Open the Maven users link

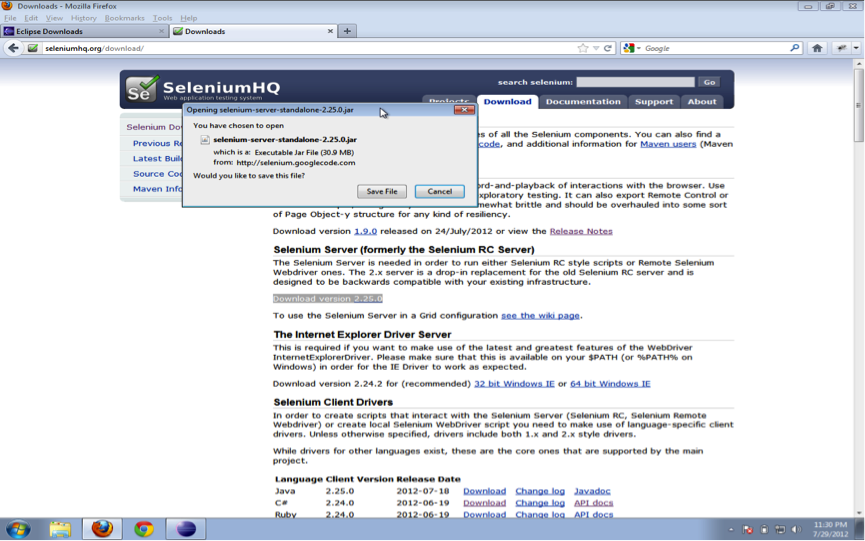click(x=668, y=144)
